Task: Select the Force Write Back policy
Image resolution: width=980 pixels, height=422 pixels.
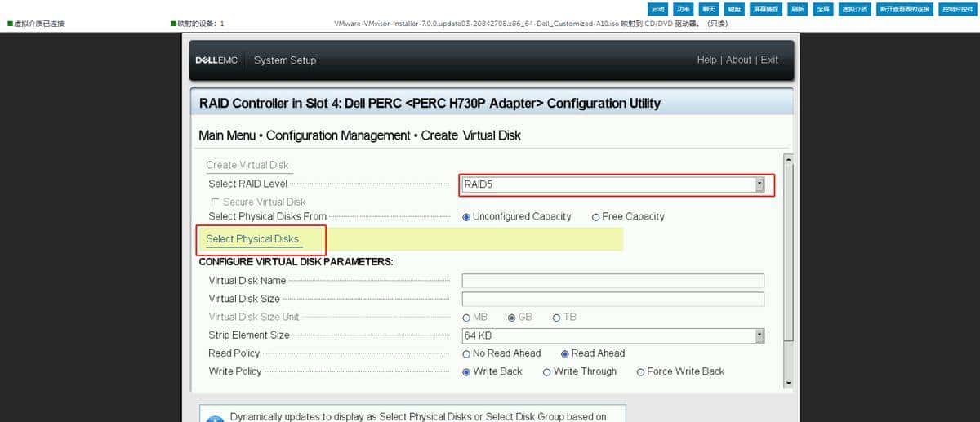Action: pos(641,372)
